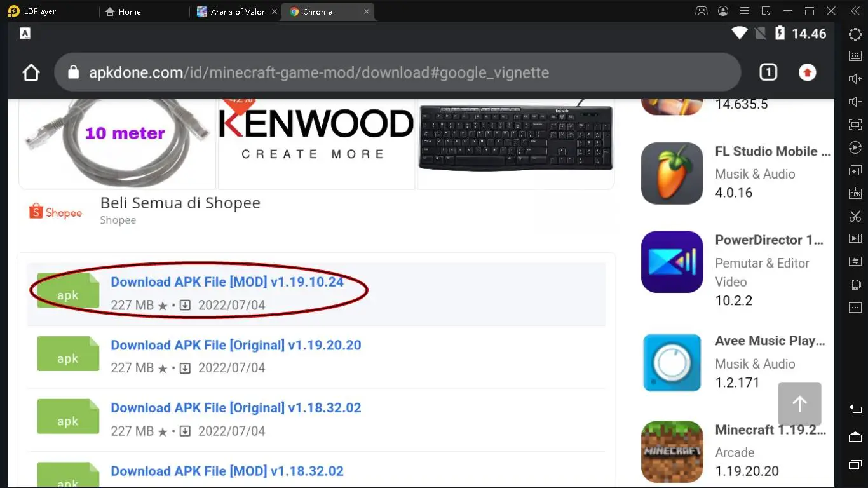Click the Android home button in sidebar

855,437
